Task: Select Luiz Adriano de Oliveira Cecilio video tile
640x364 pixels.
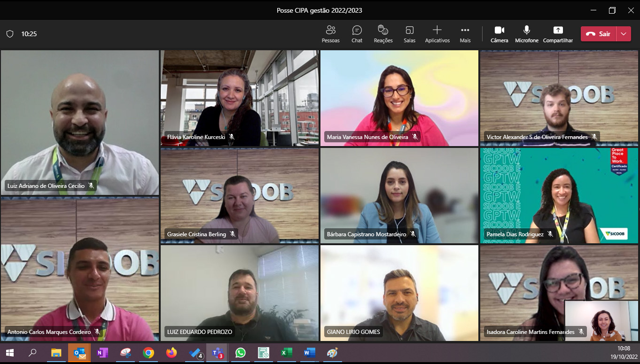Action: [79, 122]
